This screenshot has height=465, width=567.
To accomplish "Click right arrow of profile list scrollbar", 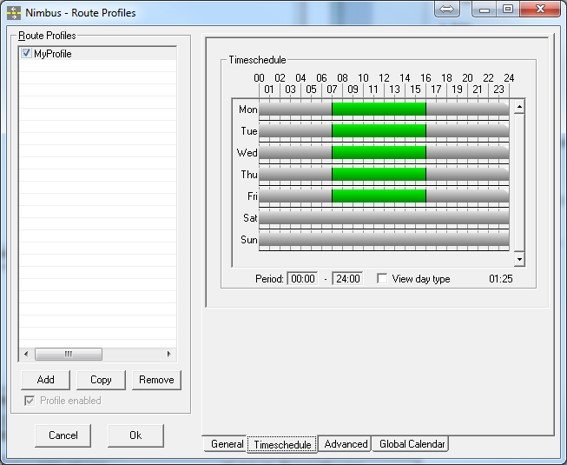I will point(169,354).
